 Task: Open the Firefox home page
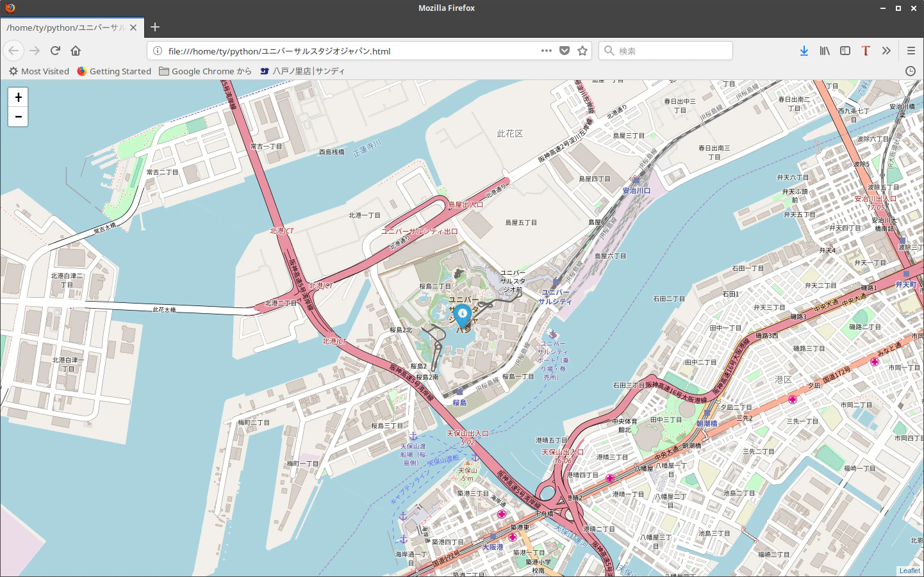tap(76, 51)
